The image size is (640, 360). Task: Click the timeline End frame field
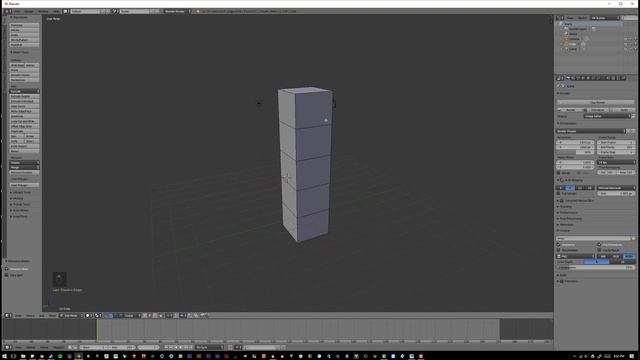pyautogui.click(x=122, y=347)
